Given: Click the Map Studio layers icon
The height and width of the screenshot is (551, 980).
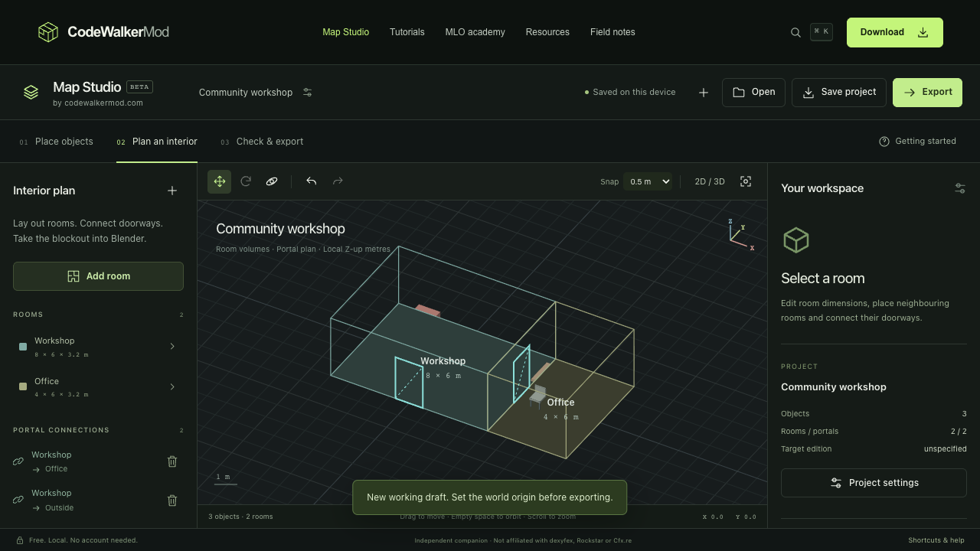Looking at the screenshot, I should [31, 92].
